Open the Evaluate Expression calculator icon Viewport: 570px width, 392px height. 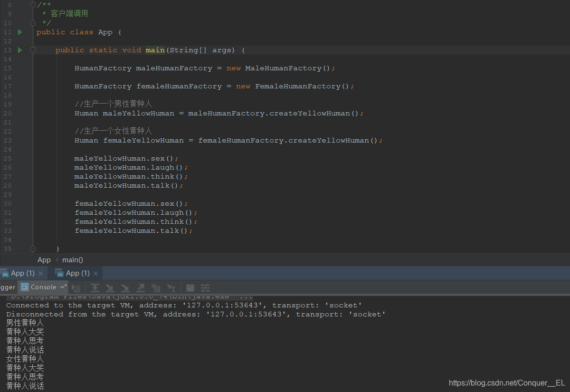tap(190, 287)
